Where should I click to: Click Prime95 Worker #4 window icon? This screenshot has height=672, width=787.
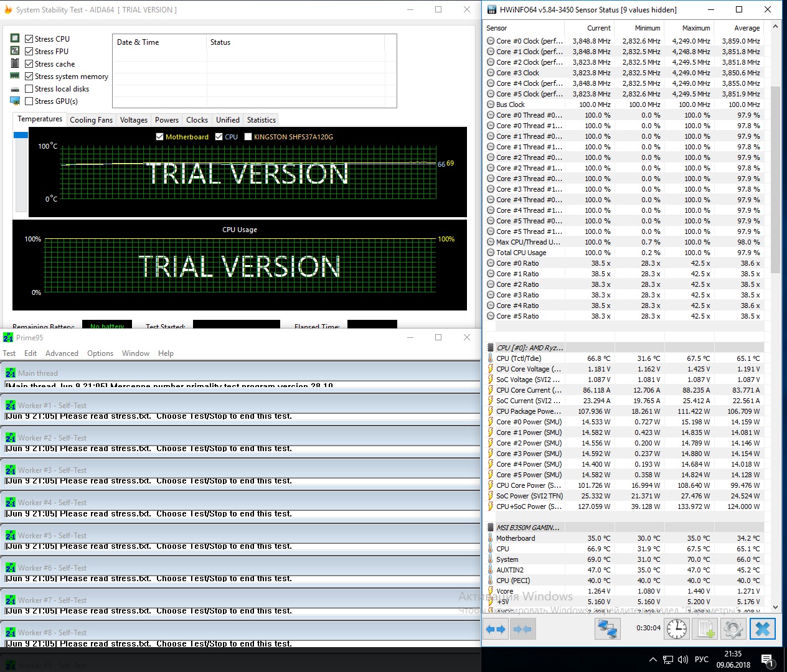(11, 502)
